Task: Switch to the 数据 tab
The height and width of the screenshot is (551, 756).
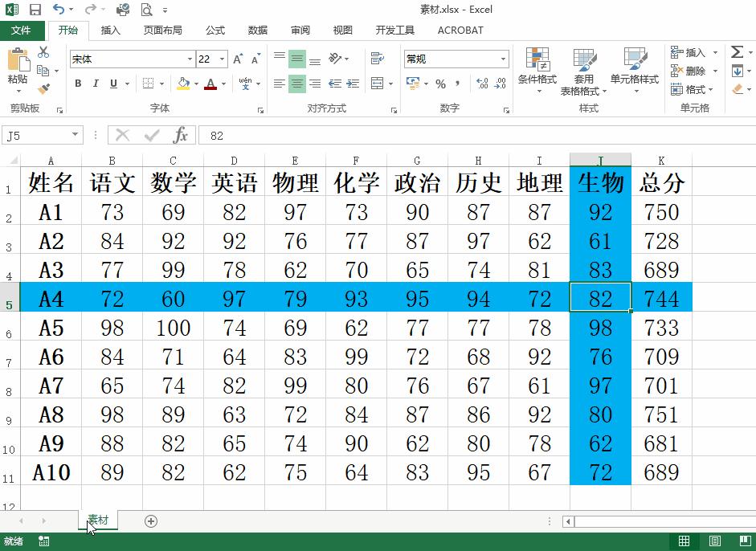Action: coord(257,31)
